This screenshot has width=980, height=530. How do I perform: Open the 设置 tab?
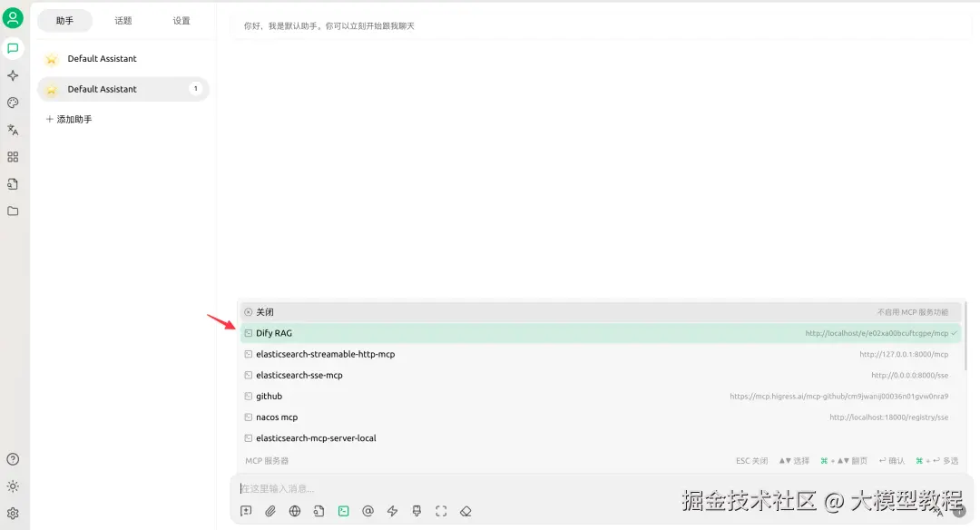(181, 20)
